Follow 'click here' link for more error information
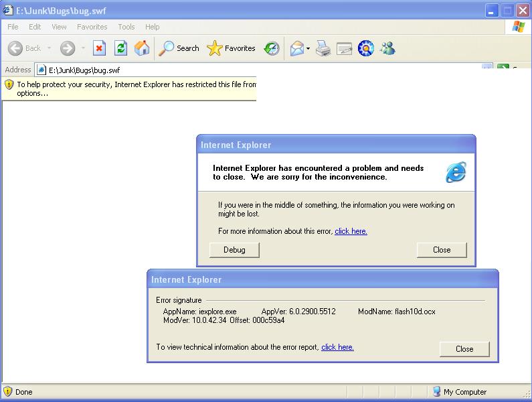The image size is (532, 402). (351, 231)
